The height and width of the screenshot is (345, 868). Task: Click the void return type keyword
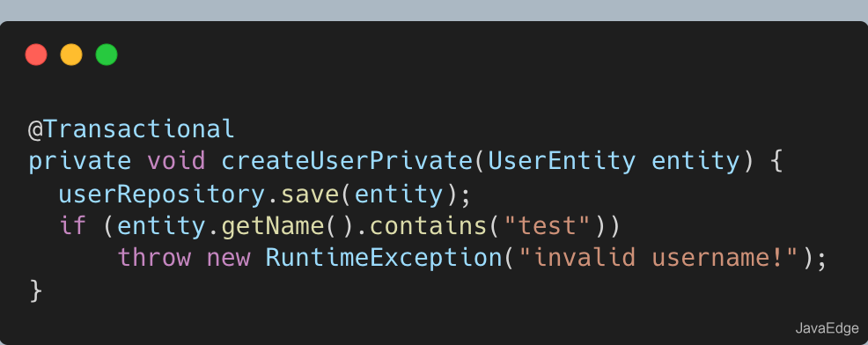pos(176,160)
